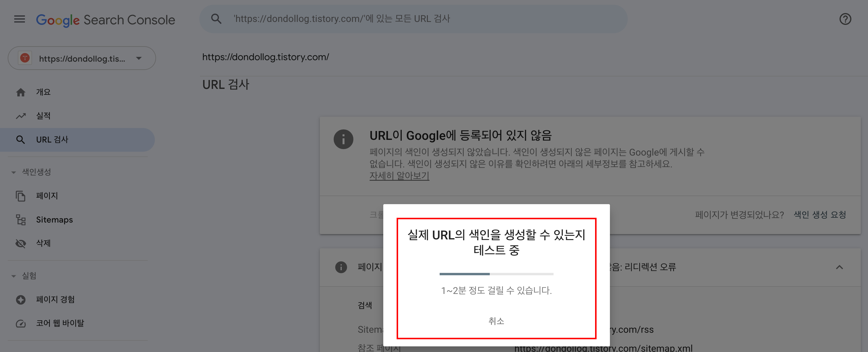The width and height of the screenshot is (868, 352).
Task: Click the search magnifier icon in top bar
Action: pos(216,19)
